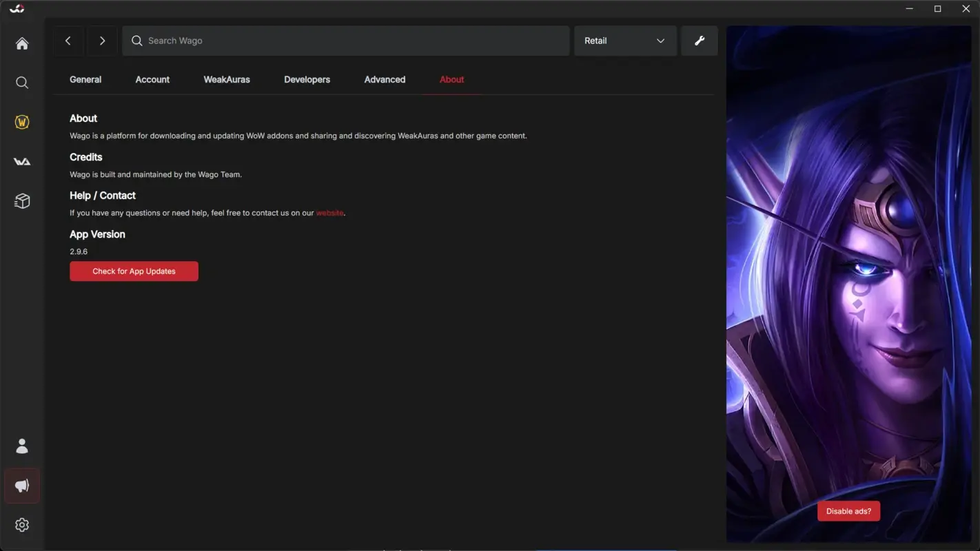The height and width of the screenshot is (551, 980).
Task: Open the Home page from the sidebar
Action: tap(21, 43)
